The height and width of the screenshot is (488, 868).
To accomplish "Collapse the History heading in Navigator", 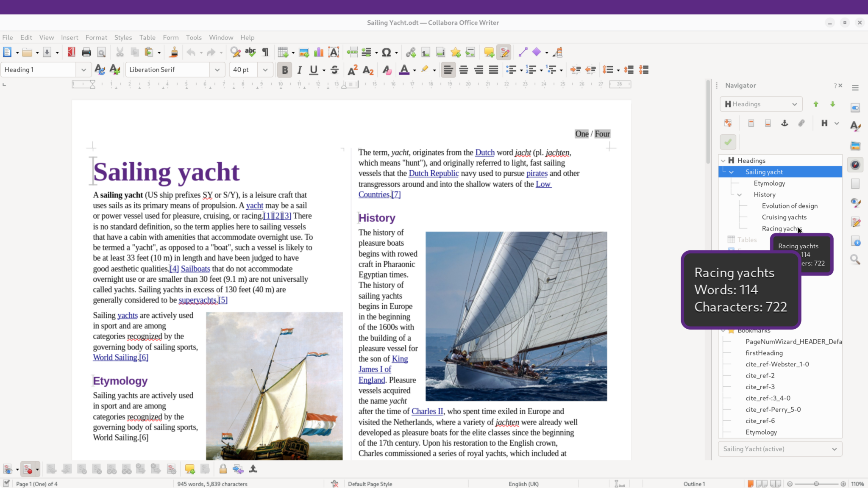I will coord(739,194).
